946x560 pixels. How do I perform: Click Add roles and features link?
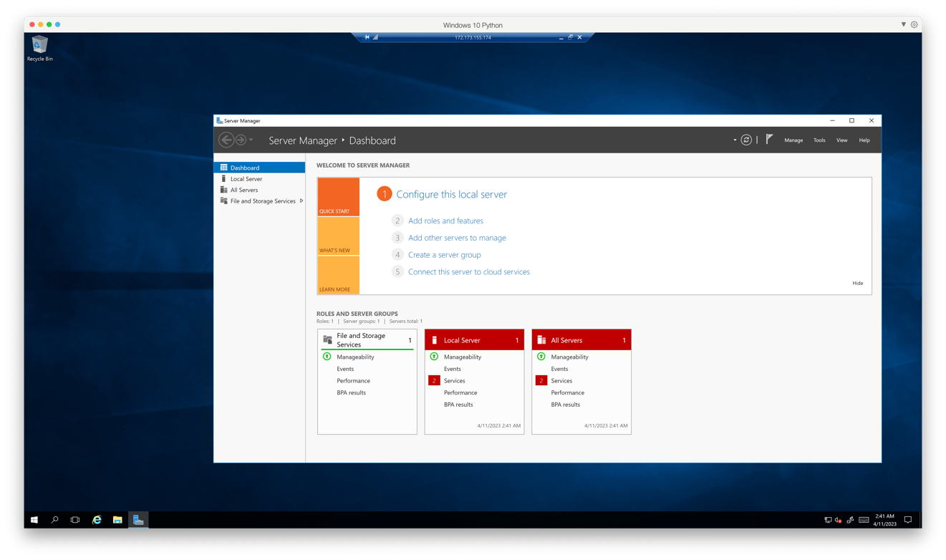pyautogui.click(x=445, y=221)
